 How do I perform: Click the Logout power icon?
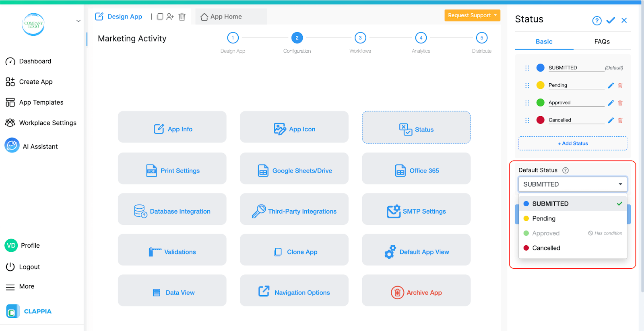[10, 267]
